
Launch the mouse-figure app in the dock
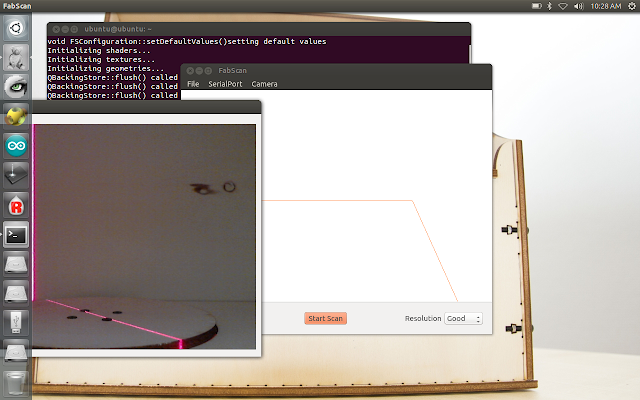coord(16,58)
